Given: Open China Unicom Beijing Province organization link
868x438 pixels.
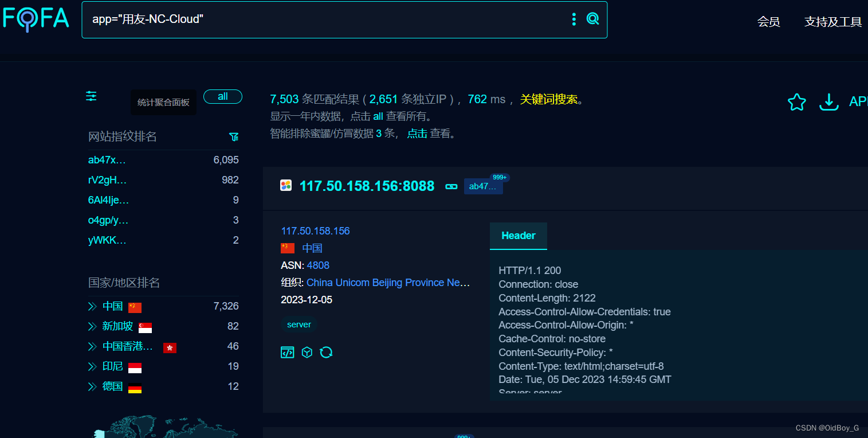Looking at the screenshot, I should tap(388, 283).
